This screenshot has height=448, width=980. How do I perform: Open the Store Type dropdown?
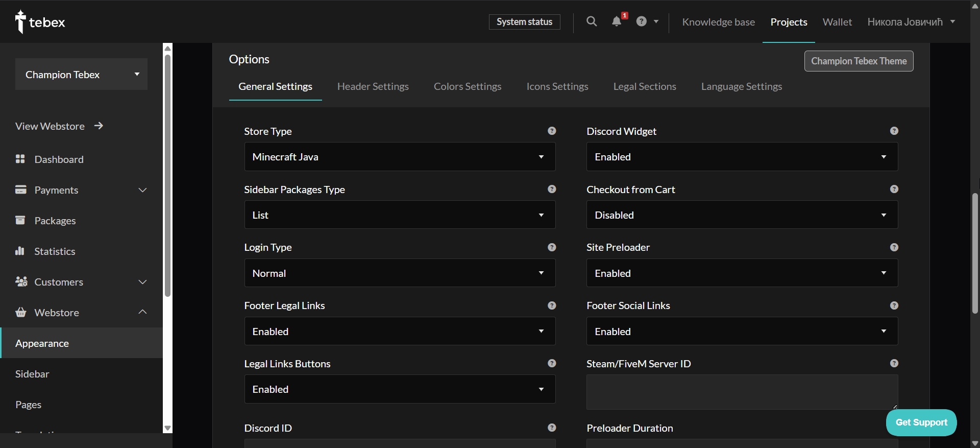click(x=400, y=157)
